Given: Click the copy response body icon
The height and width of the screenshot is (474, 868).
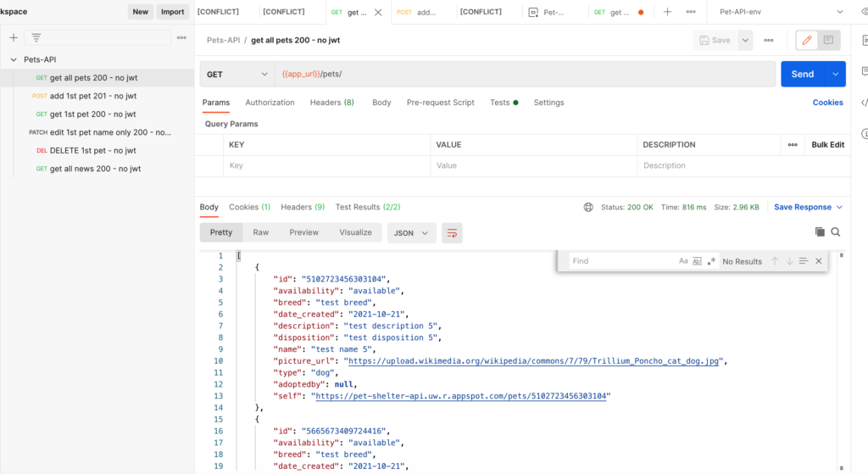Looking at the screenshot, I should 820,232.
